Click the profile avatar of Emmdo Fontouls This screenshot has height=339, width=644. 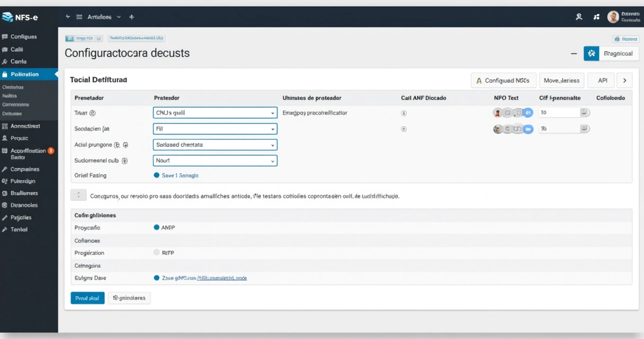pyautogui.click(x=614, y=16)
